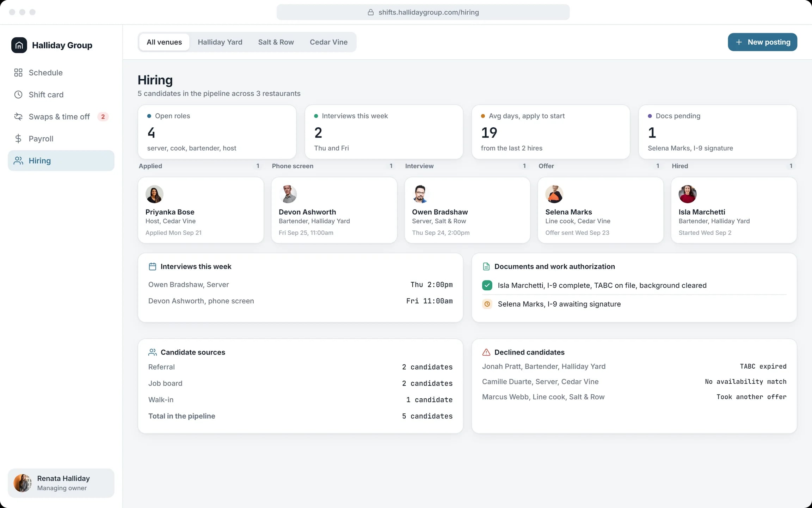Select 'Owen Bradshaw, Server' interview row
This screenshot has height=508, width=812.
click(x=300, y=285)
